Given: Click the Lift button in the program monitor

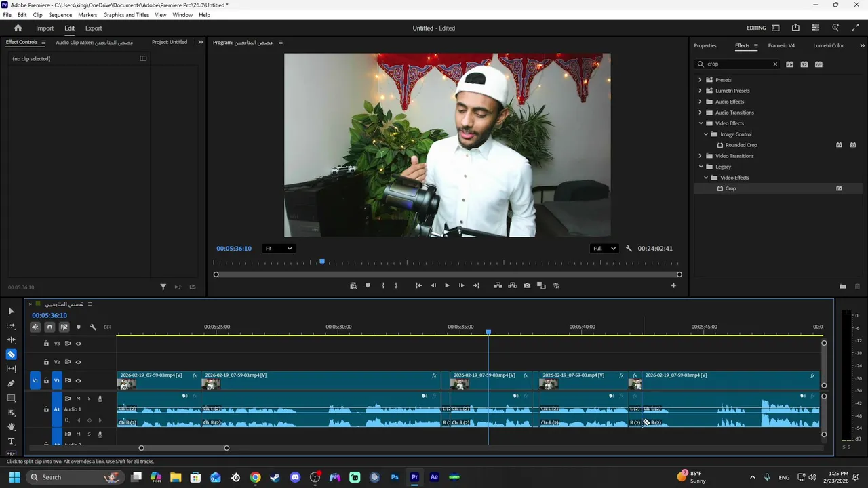Looking at the screenshot, I should [498, 286].
